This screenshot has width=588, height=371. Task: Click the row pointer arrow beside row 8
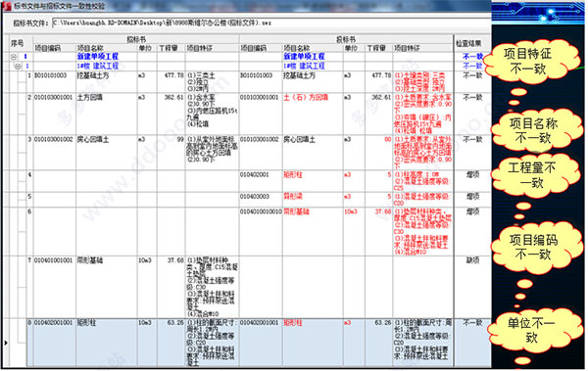(6, 343)
